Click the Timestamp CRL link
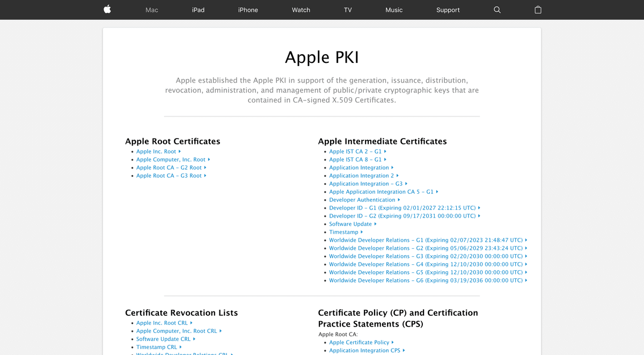The image size is (644, 355). coord(156,347)
